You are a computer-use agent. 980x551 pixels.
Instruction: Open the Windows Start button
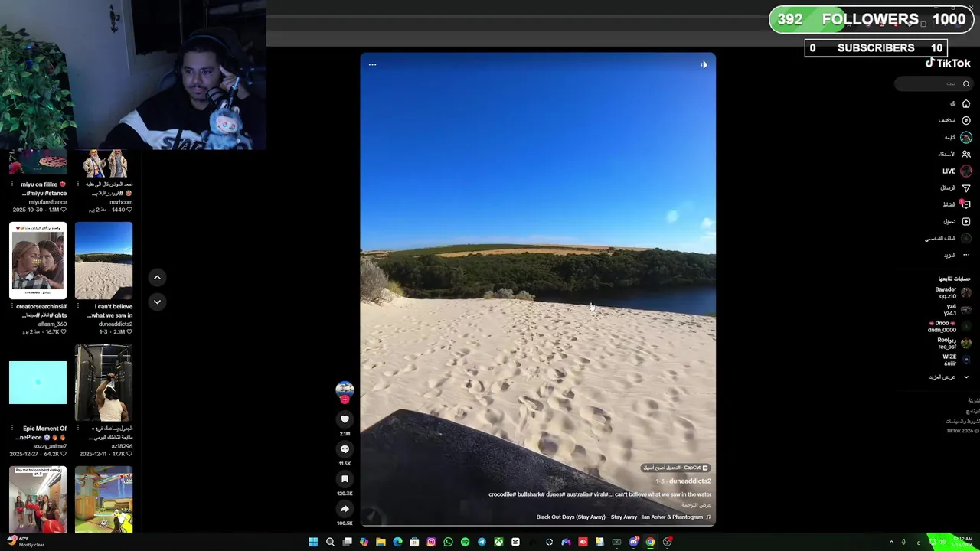tap(313, 542)
